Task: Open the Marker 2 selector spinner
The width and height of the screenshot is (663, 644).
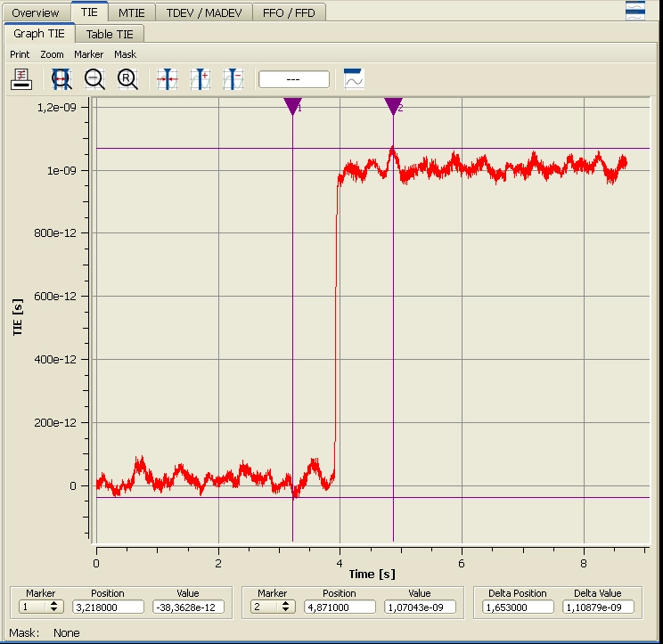Action: click(x=273, y=607)
